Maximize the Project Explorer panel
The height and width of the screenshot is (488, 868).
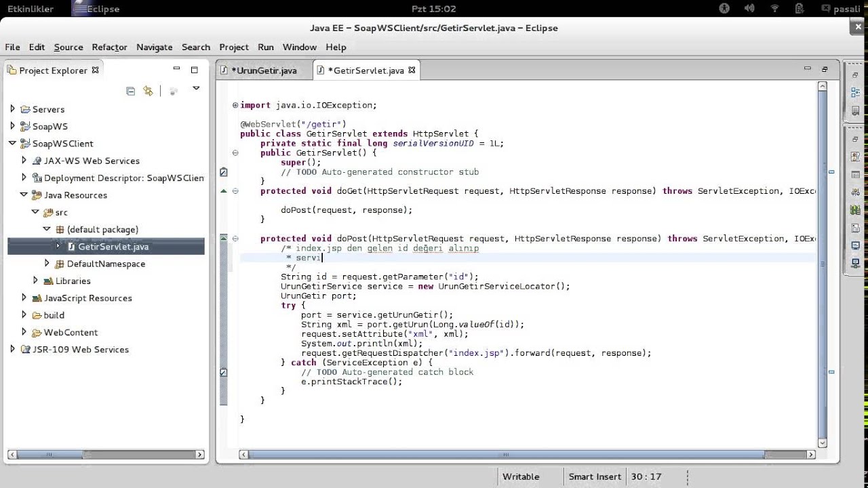coord(194,69)
